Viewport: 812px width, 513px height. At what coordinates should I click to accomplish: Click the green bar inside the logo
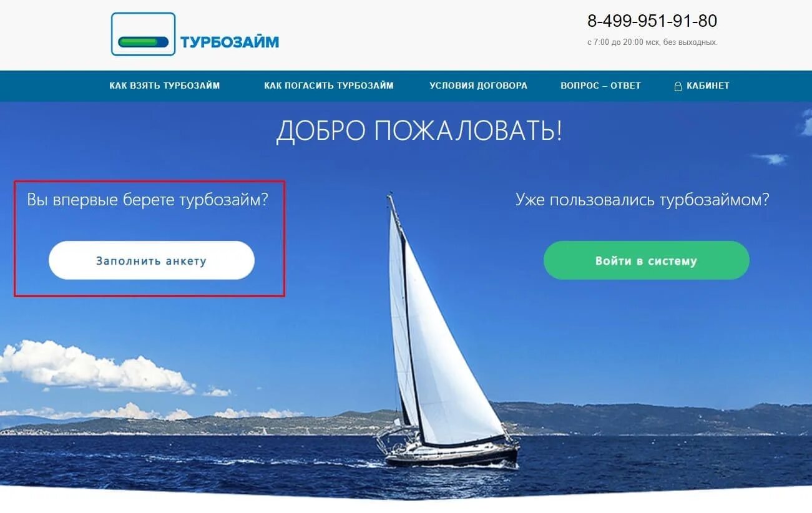click(x=144, y=42)
